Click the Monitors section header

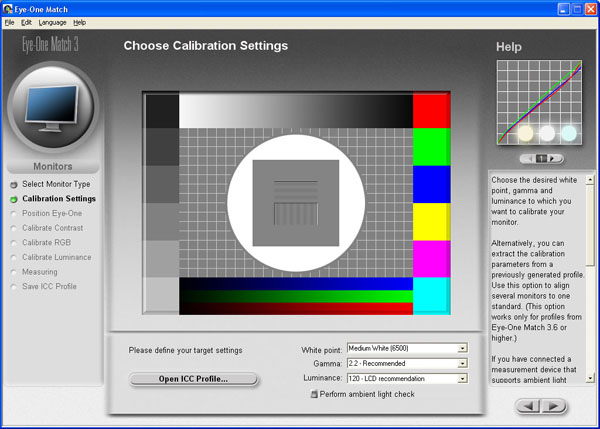click(53, 166)
